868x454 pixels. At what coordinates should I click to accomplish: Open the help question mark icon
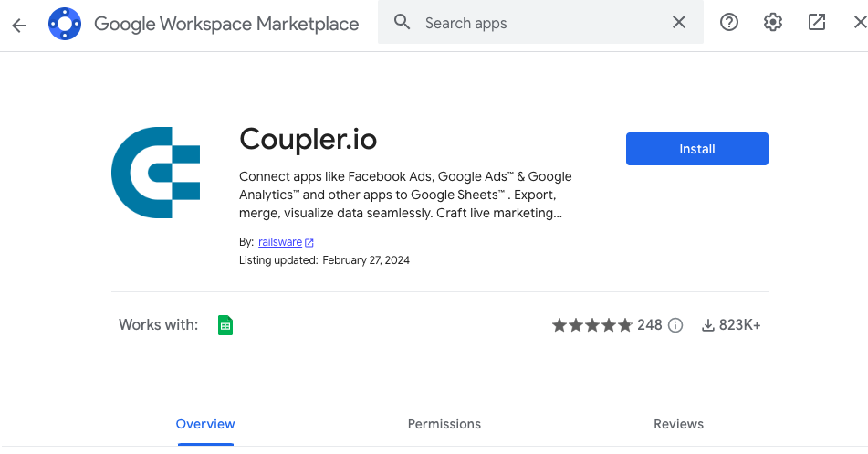[x=729, y=22]
